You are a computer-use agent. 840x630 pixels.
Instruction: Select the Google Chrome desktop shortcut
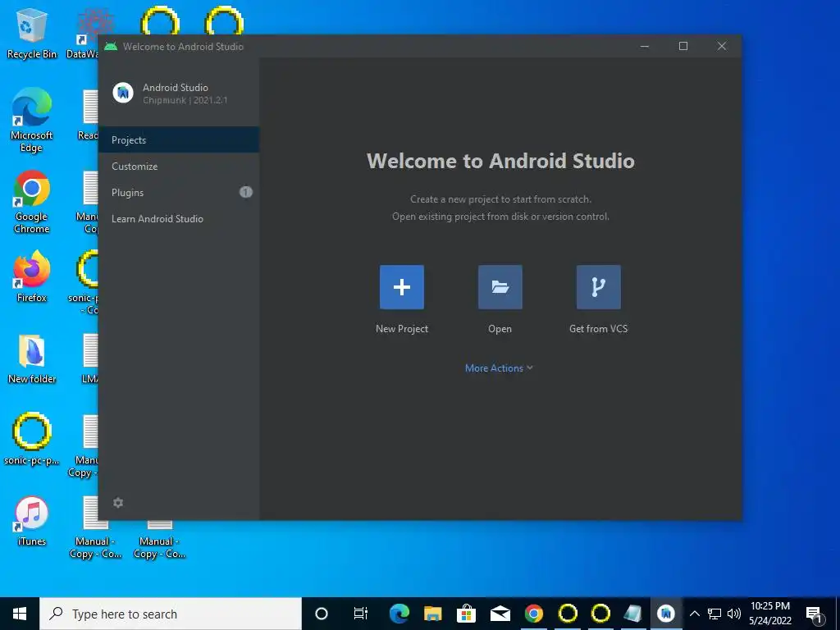[32, 203]
